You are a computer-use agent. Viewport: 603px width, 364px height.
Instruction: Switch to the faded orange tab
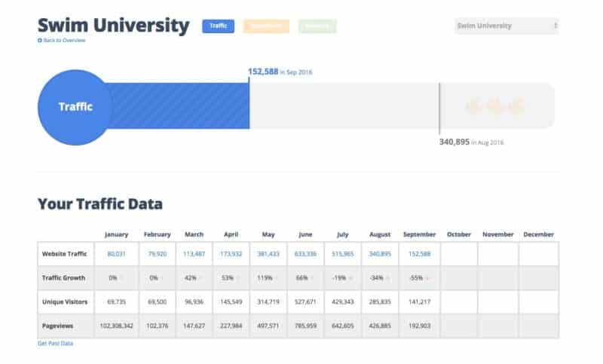click(x=266, y=26)
